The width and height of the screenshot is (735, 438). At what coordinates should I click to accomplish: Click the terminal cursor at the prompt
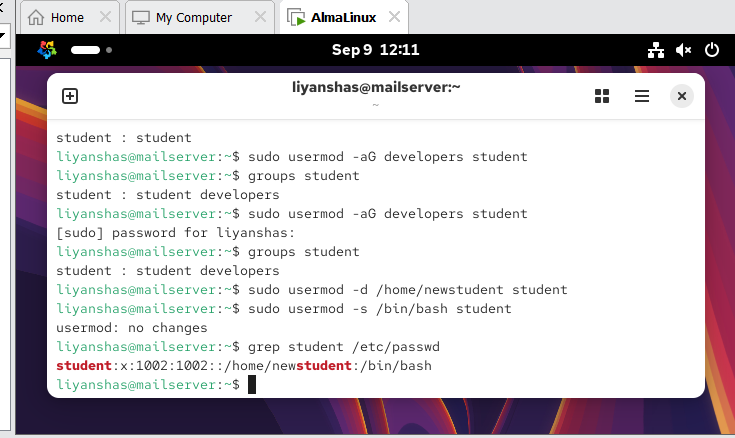coord(252,385)
